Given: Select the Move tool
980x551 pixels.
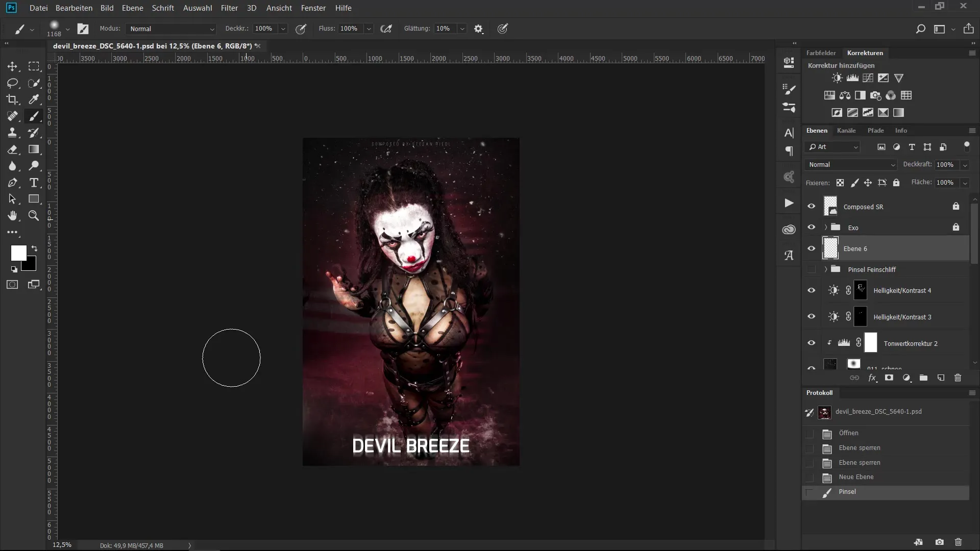Looking at the screenshot, I should [x=12, y=66].
